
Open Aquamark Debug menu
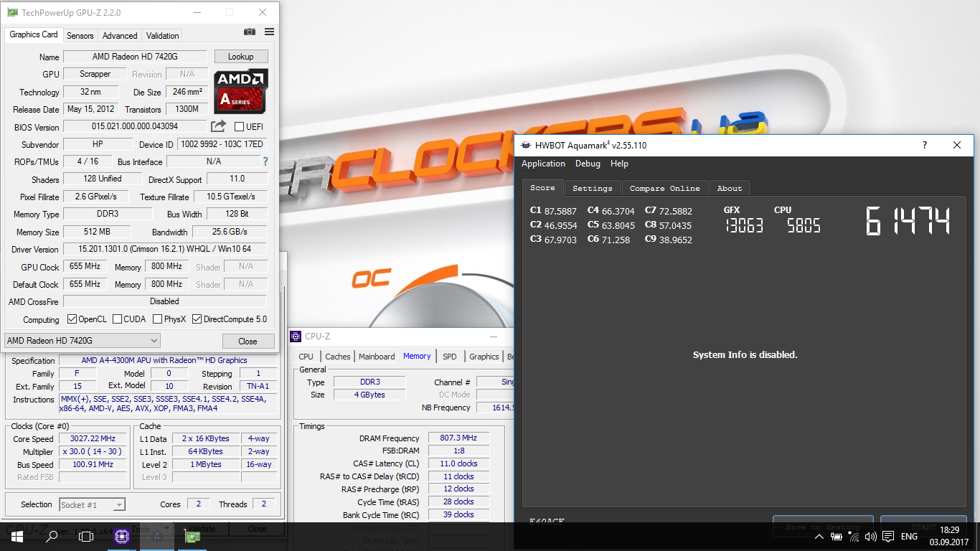point(588,164)
